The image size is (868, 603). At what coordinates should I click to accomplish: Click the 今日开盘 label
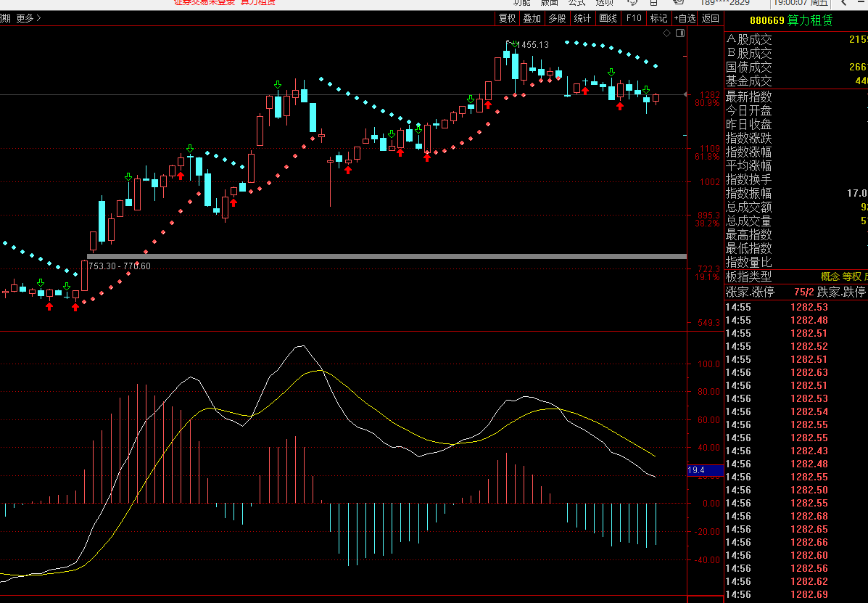click(748, 111)
